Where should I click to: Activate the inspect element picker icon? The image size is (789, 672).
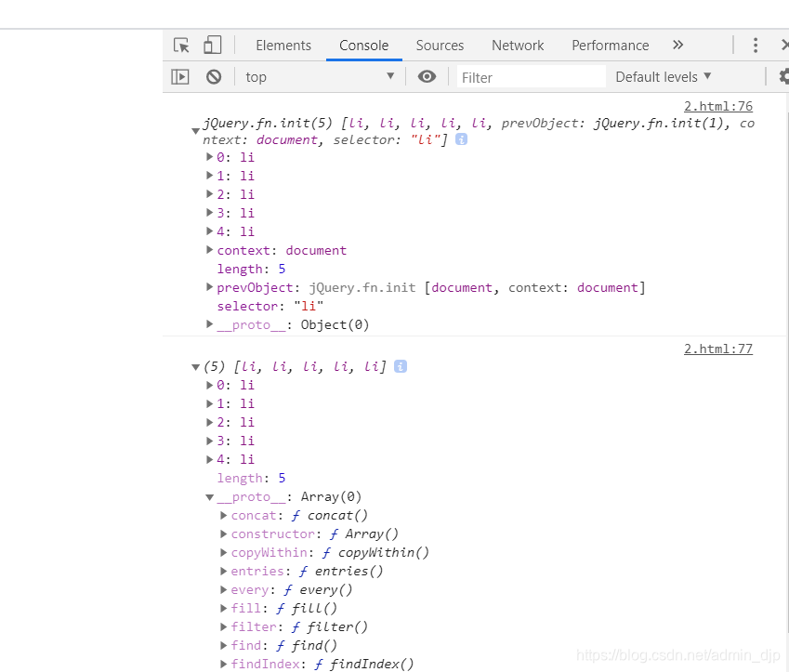pyautogui.click(x=181, y=46)
